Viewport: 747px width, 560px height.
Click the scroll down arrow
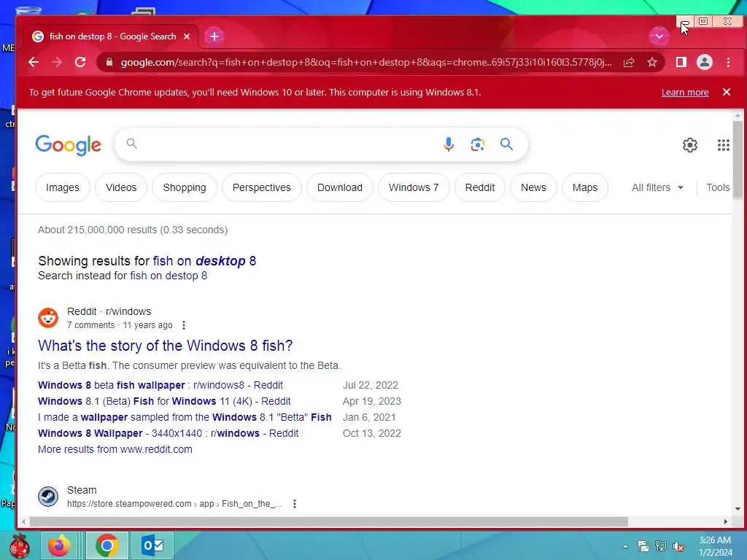(x=738, y=509)
